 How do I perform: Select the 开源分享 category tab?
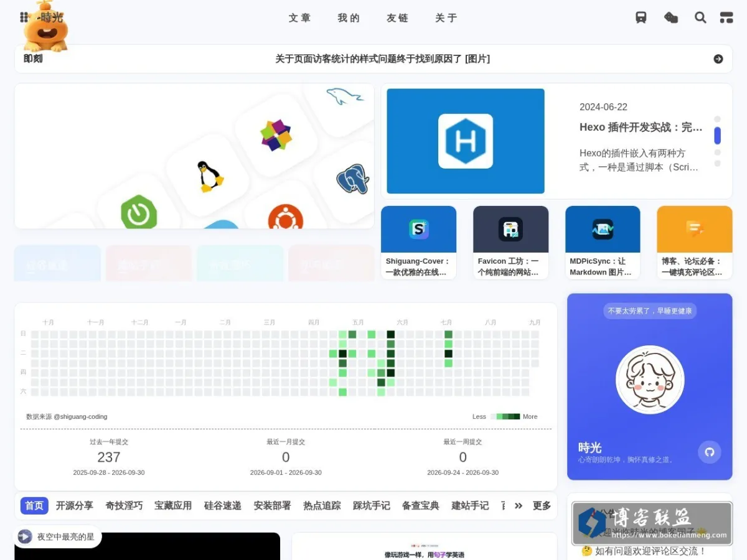point(75,506)
